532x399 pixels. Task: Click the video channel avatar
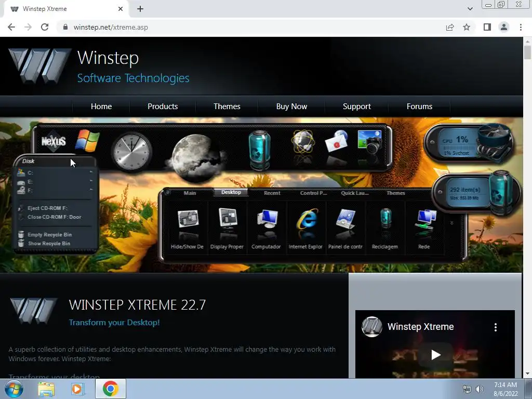click(372, 327)
